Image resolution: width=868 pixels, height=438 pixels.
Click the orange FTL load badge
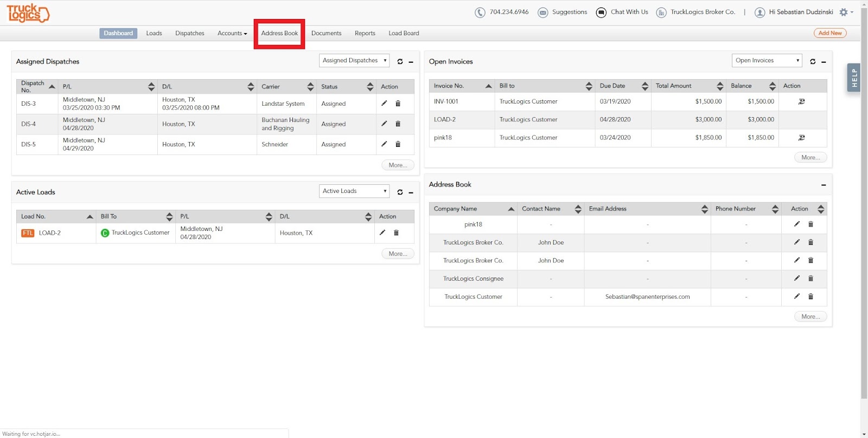pyautogui.click(x=28, y=233)
